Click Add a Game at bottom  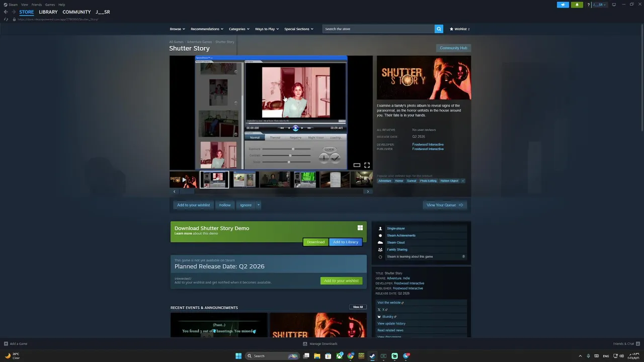(16, 344)
